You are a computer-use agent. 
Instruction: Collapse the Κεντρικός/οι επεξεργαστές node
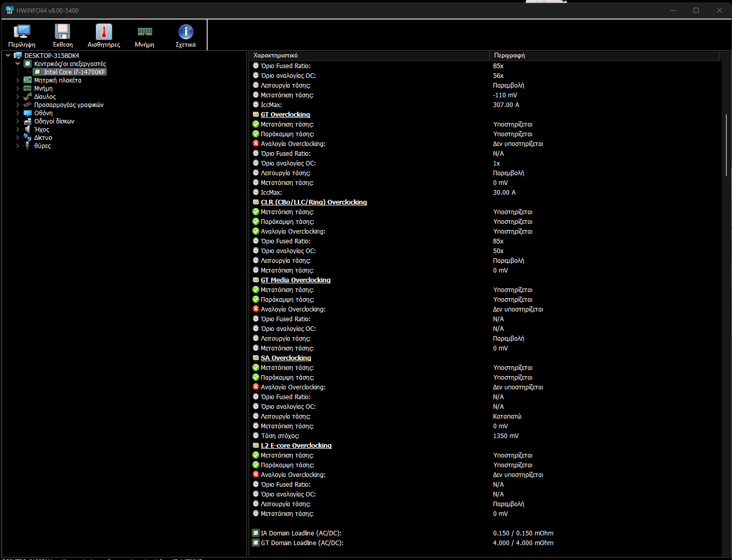coord(18,64)
